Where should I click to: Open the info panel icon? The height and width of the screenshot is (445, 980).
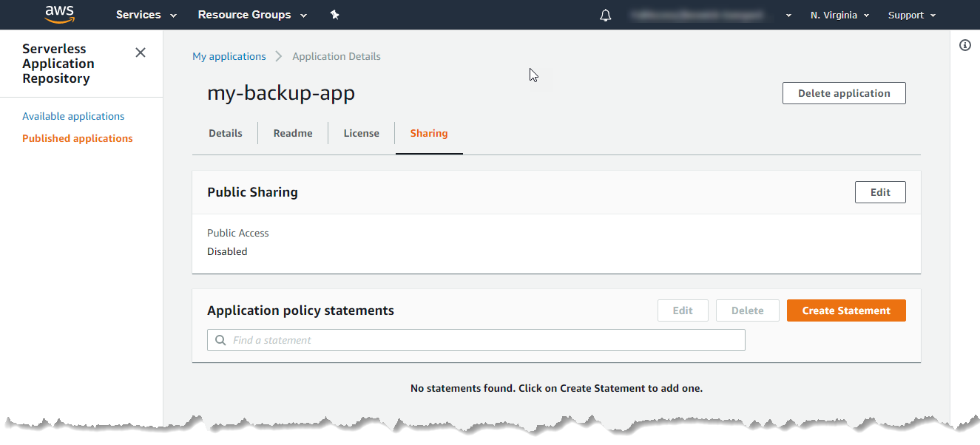click(964, 45)
